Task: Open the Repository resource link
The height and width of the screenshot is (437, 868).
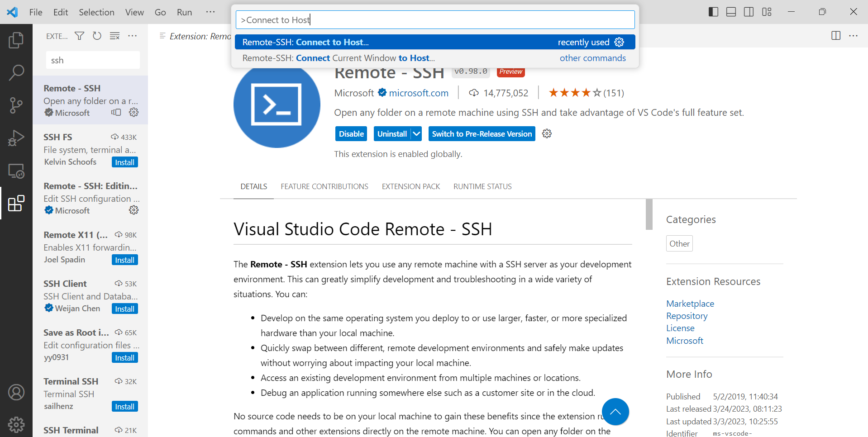Action: click(x=687, y=316)
